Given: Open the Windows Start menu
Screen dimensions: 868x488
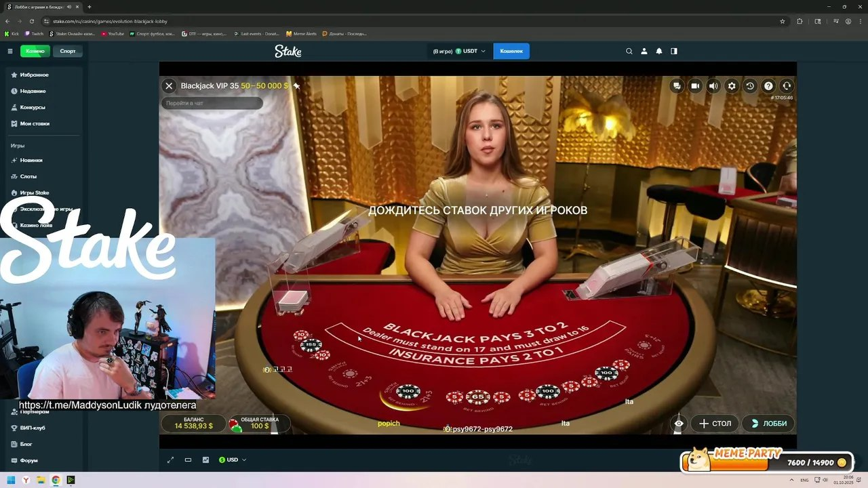Looking at the screenshot, I should pyautogui.click(x=11, y=480).
